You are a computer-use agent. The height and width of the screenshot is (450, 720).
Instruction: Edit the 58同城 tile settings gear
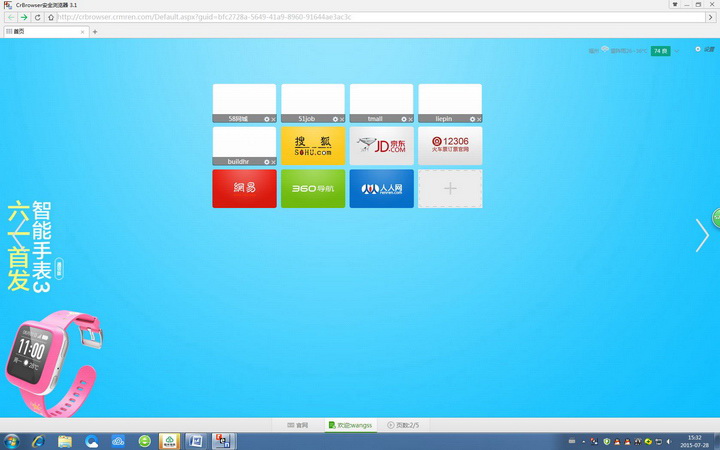pos(266,119)
